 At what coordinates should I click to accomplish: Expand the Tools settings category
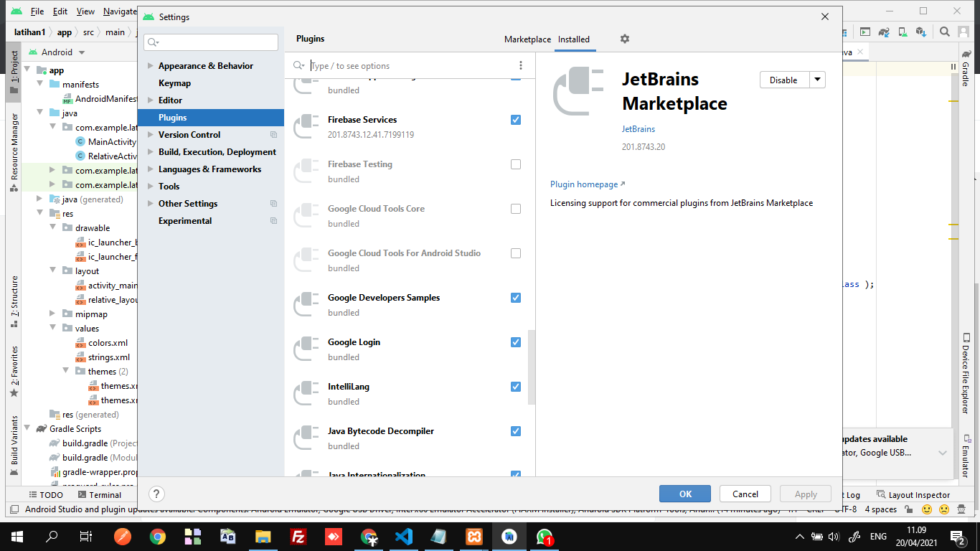[x=150, y=186]
